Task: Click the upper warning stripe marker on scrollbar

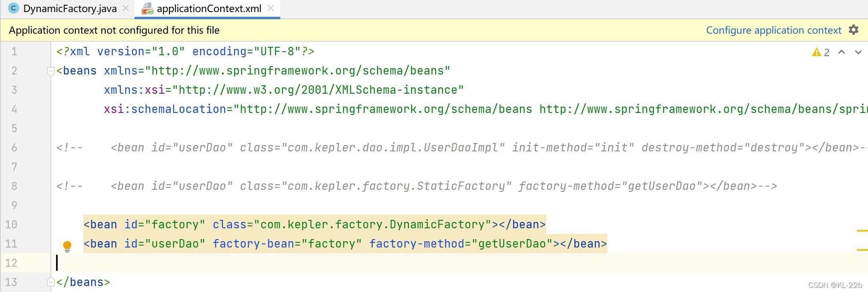Action: point(862,231)
